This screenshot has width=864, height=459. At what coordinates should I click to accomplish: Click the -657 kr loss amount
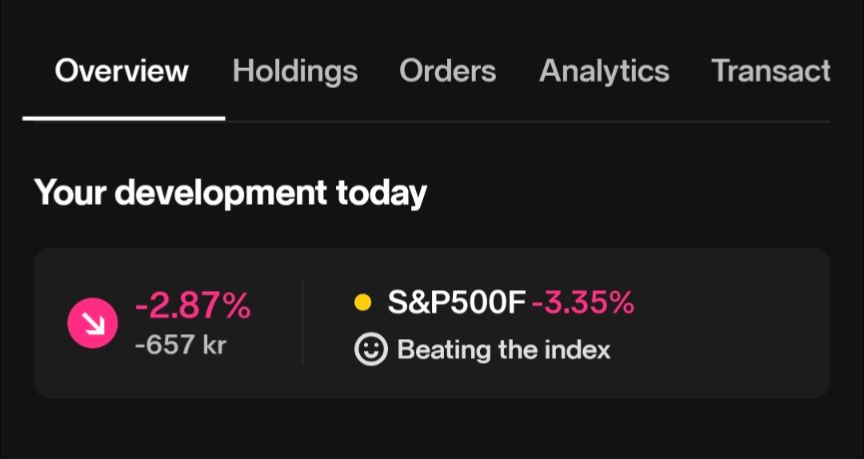pos(181,345)
